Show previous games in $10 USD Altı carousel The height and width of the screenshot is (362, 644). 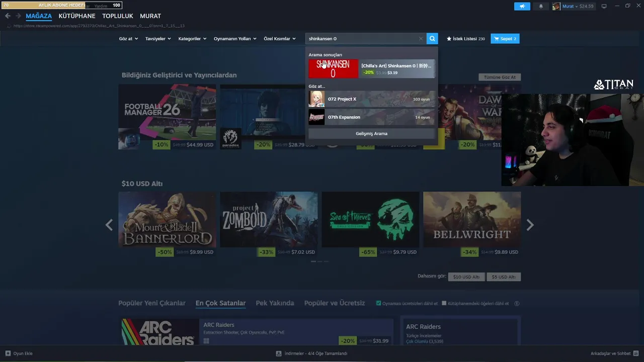(109, 225)
